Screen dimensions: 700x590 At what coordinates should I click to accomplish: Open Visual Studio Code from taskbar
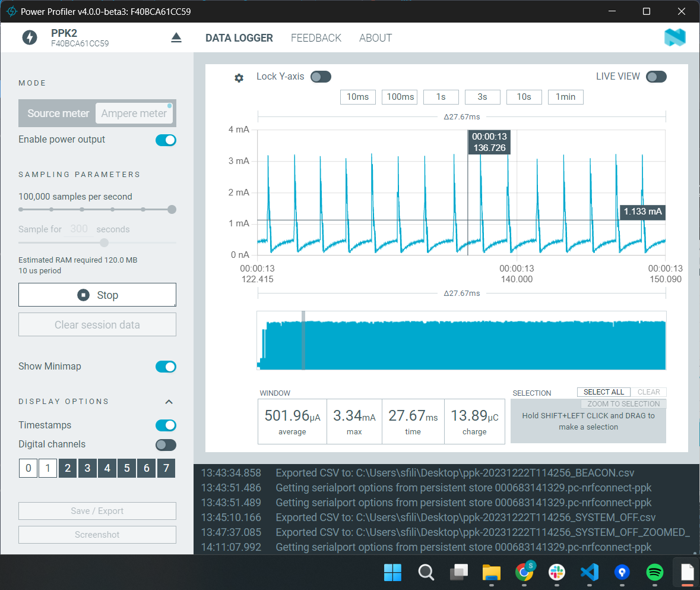click(x=589, y=572)
